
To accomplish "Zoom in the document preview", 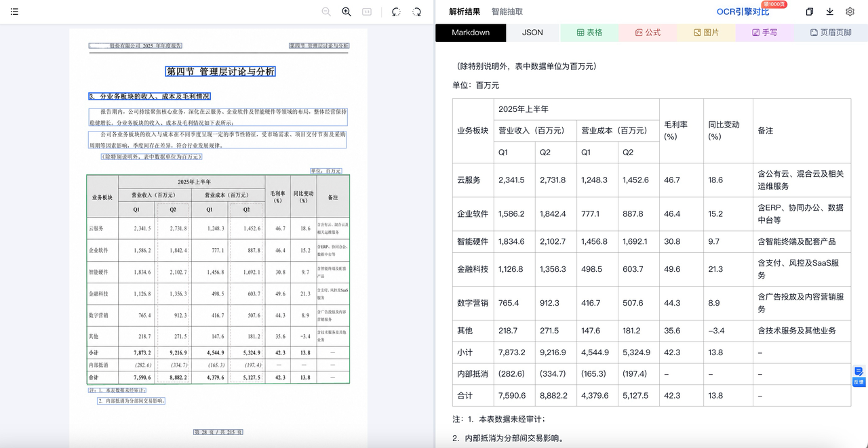I will tap(347, 12).
